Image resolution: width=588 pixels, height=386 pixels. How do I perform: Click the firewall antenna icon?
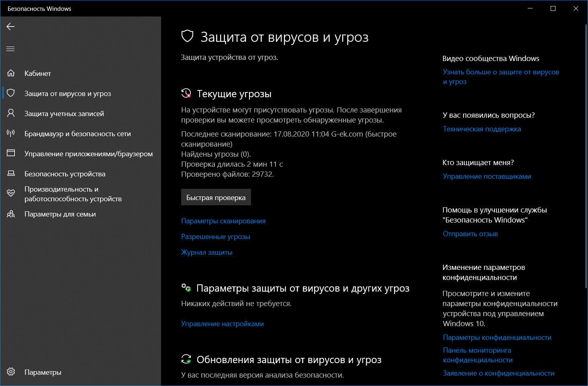click(11, 133)
